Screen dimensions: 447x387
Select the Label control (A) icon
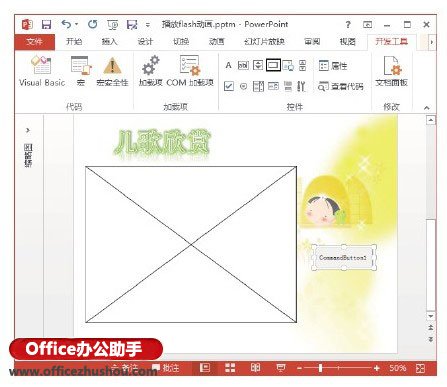pos(228,65)
